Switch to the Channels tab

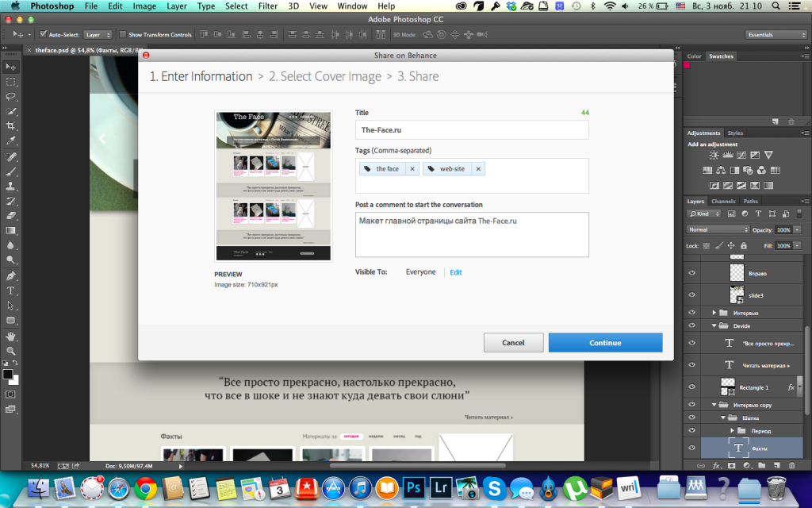click(x=723, y=201)
